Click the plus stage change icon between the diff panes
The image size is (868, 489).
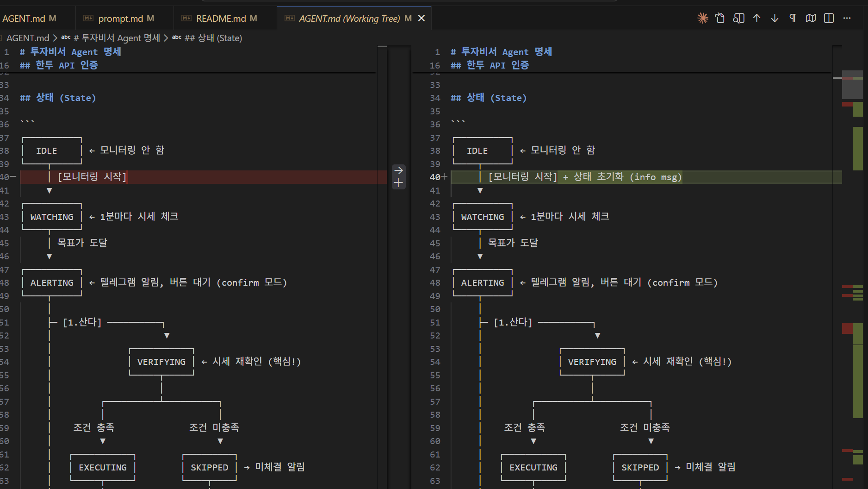[398, 183]
